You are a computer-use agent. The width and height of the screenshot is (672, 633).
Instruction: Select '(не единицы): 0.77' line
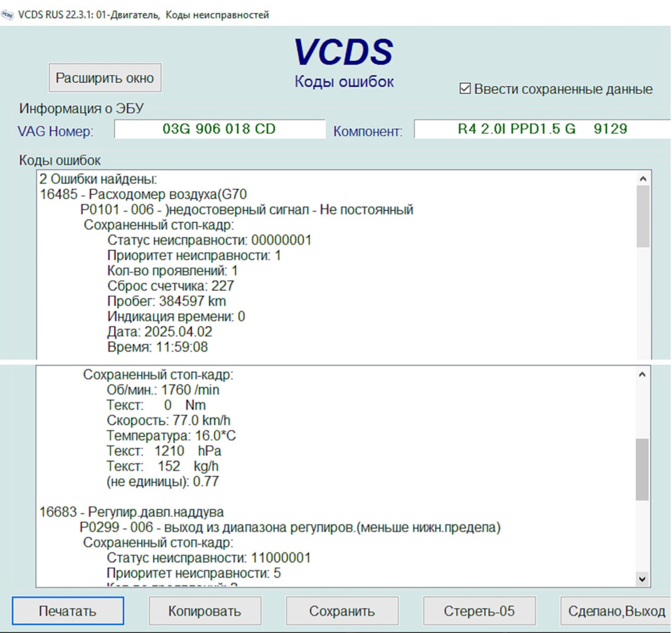click(163, 482)
